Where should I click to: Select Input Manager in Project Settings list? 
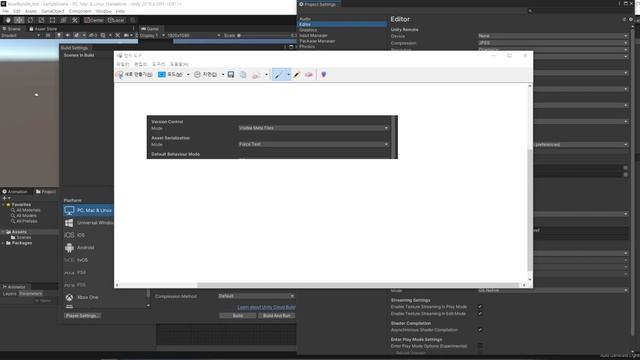click(x=313, y=36)
